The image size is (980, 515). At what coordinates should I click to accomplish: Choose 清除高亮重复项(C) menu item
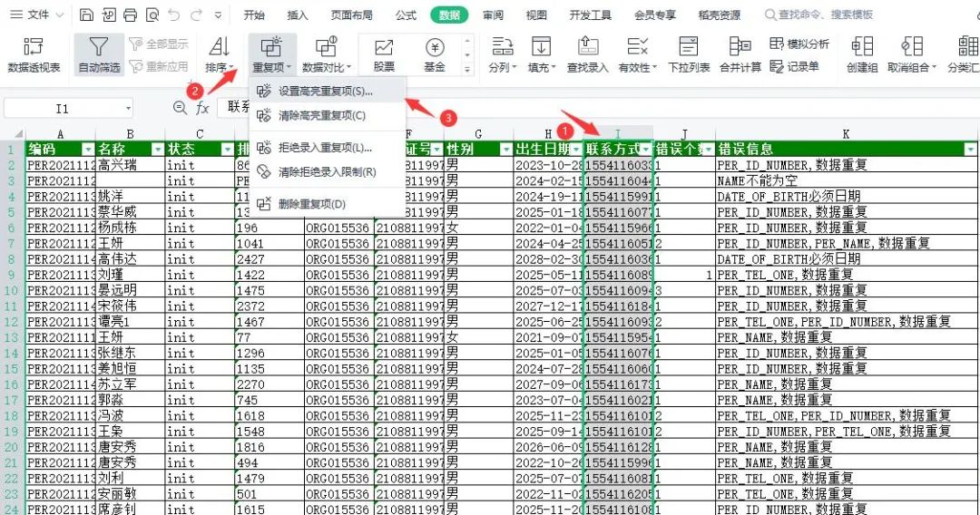[x=328, y=115]
